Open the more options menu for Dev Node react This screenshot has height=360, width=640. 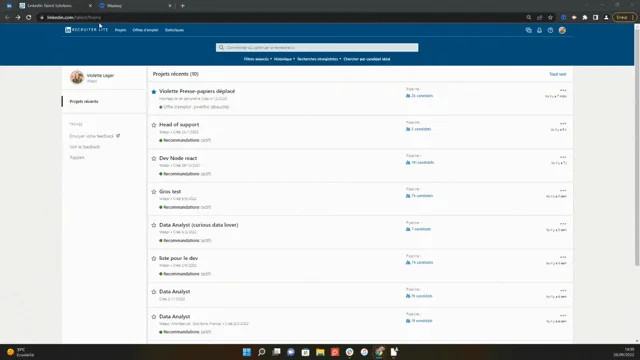click(563, 157)
